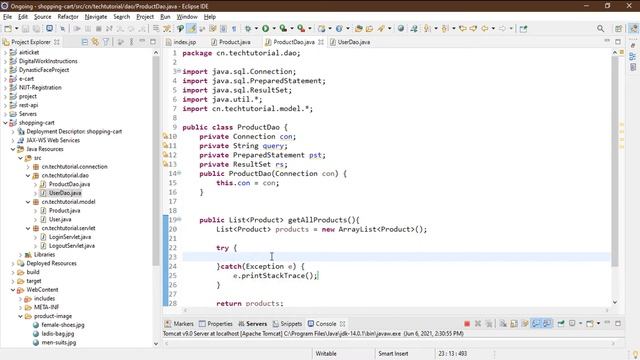
Task: Click the New file toolbar icon
Action: click(x=8, y=29)
